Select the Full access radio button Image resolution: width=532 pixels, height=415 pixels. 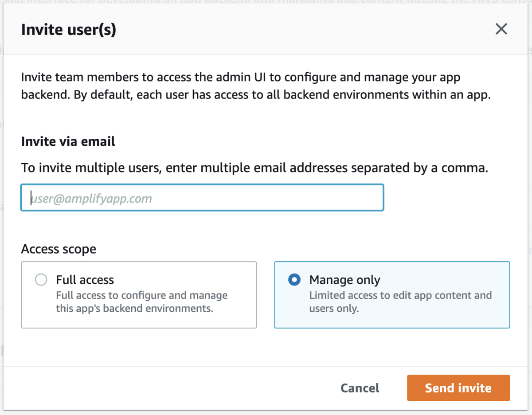pos(41,280)
